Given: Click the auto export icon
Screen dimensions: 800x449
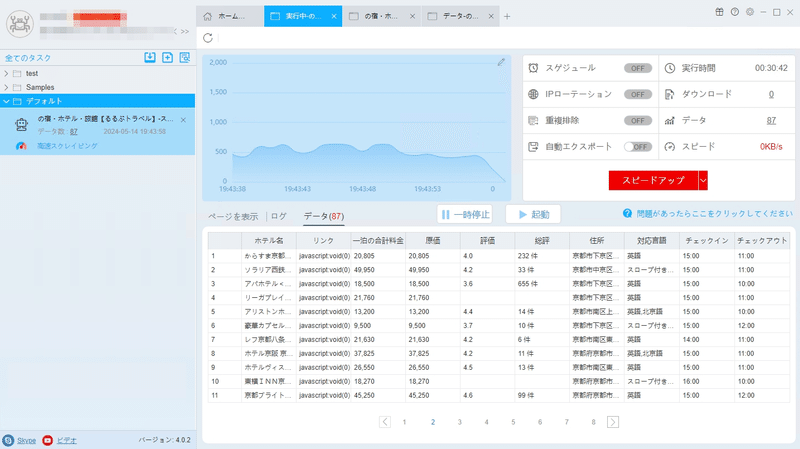Looking at the screenshot, I should pos(533,147).
